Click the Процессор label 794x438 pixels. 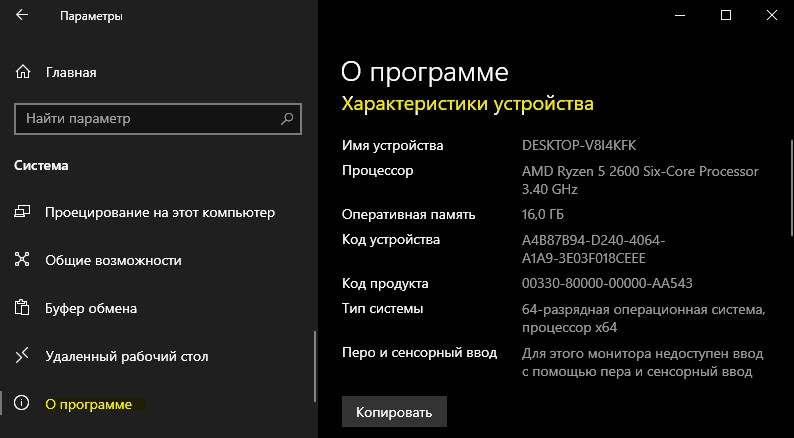click(x=377, y=171)
